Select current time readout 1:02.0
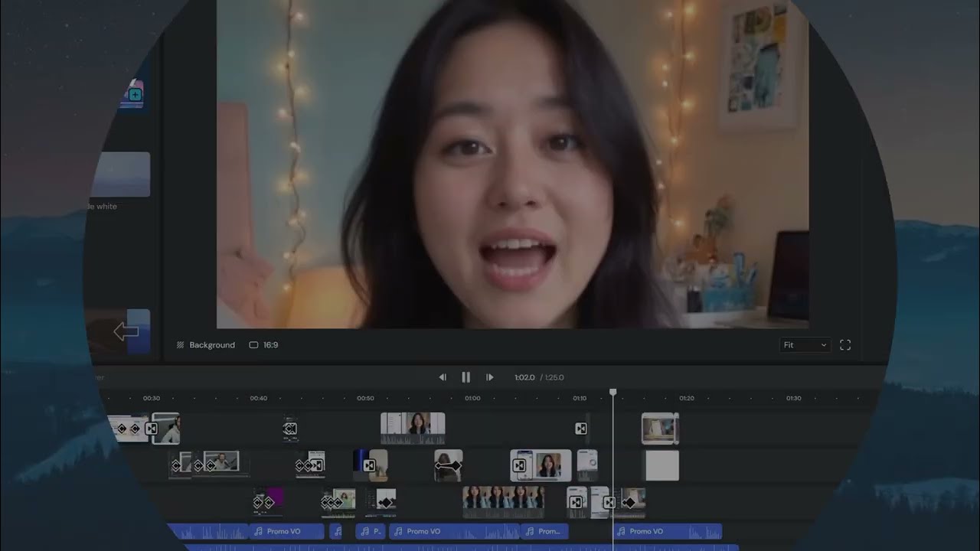Screen dimensions: 980x551 tap(524, 377)
